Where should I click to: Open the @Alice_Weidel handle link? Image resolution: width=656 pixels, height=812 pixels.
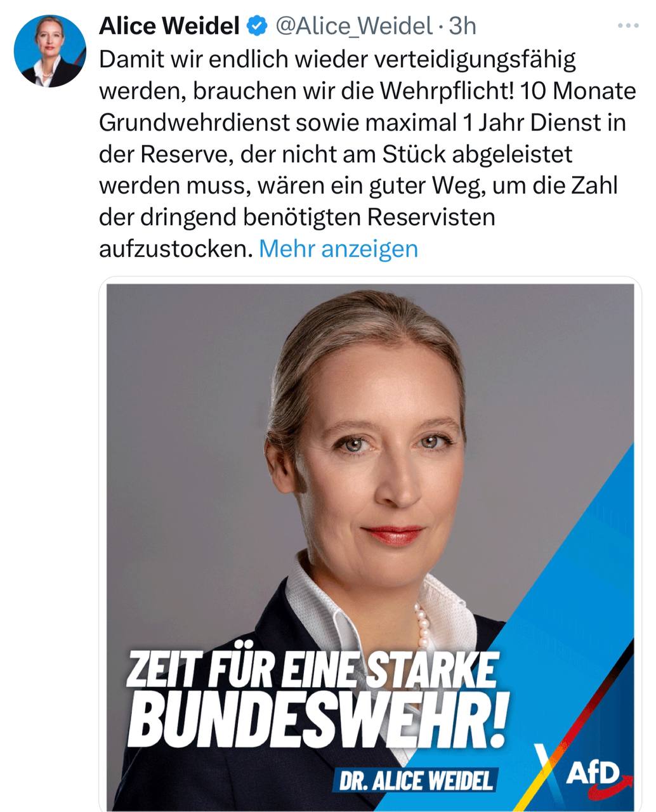click(352, 26)
